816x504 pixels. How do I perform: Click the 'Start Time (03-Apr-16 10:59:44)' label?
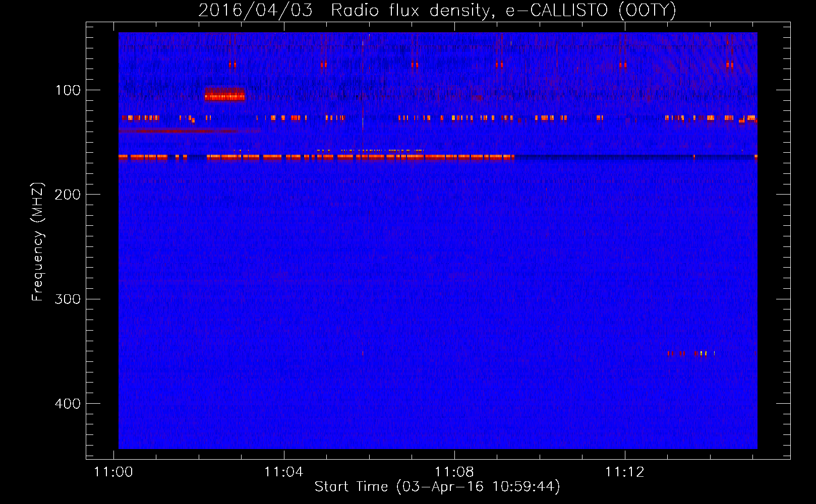437,486
